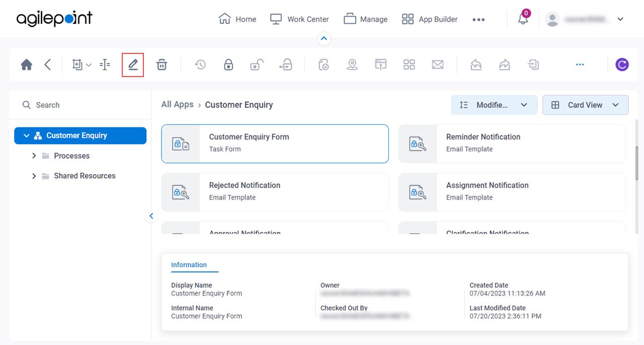The image size is (644, 345).
Task: Click the user avatar icon
Action: 552,19
